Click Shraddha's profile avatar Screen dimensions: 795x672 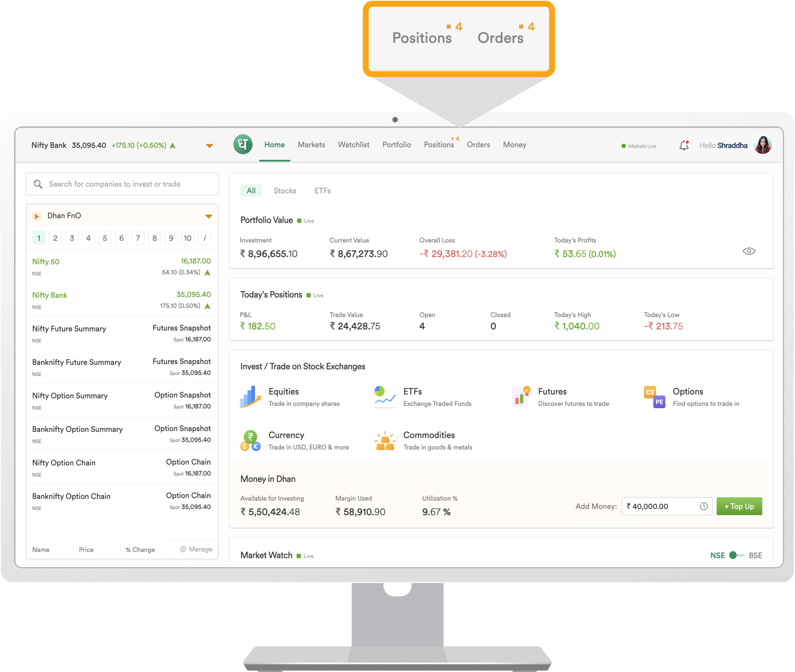[763, 145]
